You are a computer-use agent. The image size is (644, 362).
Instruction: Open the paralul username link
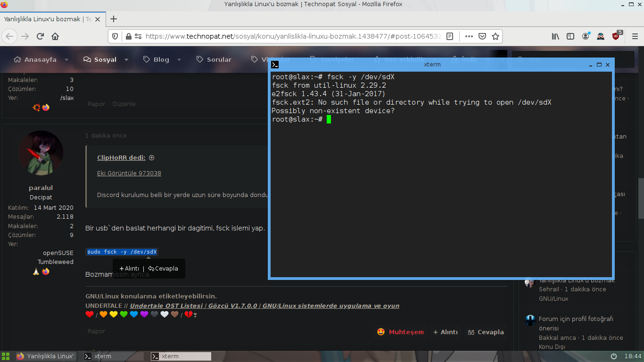coord(41,188)
